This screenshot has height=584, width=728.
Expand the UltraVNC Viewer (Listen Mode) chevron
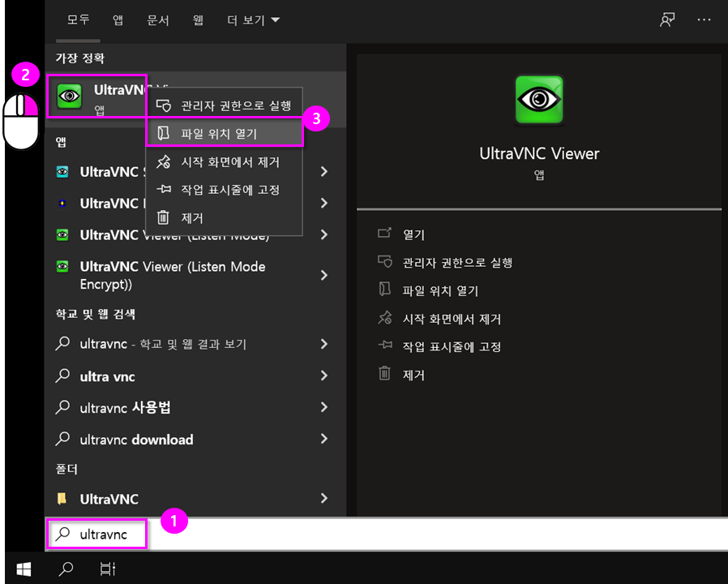324,234
